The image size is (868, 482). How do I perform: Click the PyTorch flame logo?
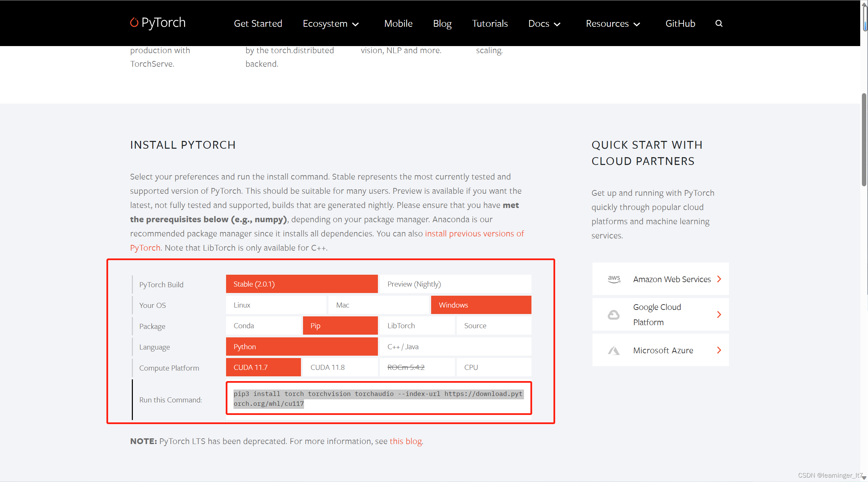pos(134,22)
